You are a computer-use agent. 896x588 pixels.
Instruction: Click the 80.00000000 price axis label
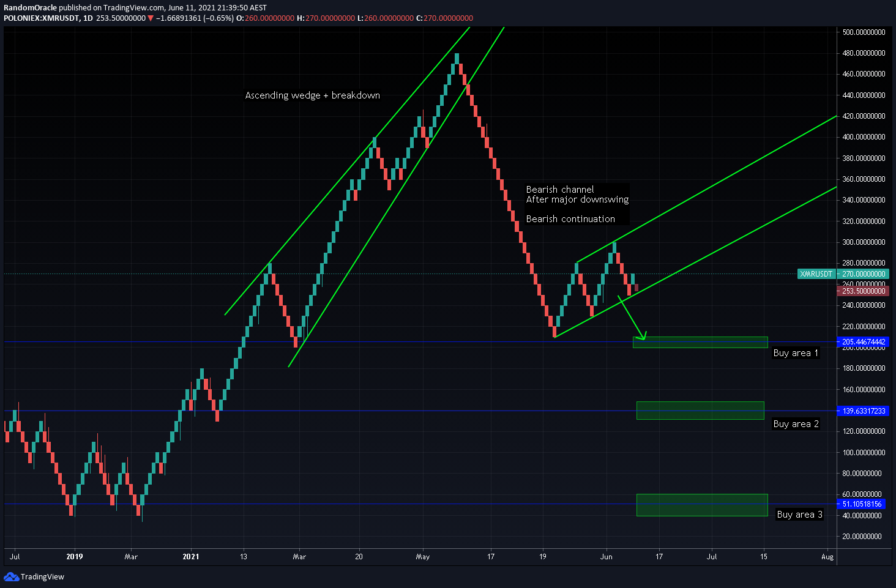click(x=862, y=474)
